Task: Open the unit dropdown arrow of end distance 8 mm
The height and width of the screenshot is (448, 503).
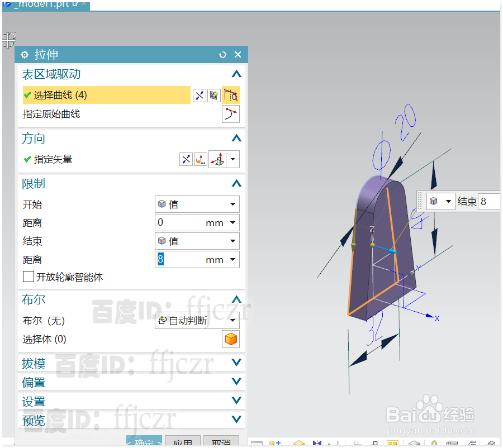Action: pyautogui.click(x=233, y=259)
